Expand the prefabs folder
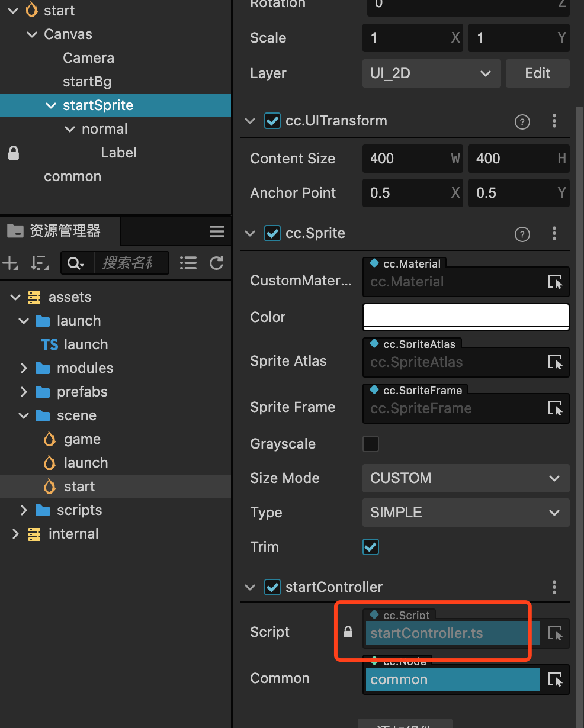584x728 pixels. click(24, 392)
